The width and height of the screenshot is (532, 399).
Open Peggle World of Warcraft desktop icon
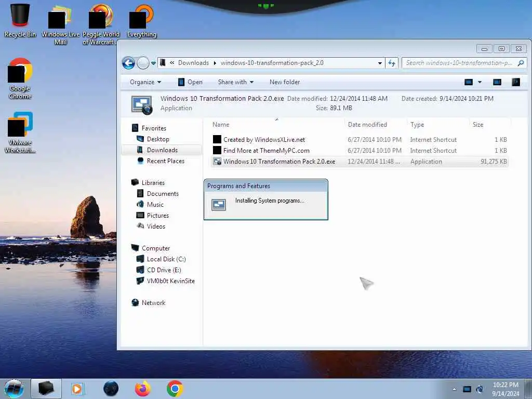[101, 24]
